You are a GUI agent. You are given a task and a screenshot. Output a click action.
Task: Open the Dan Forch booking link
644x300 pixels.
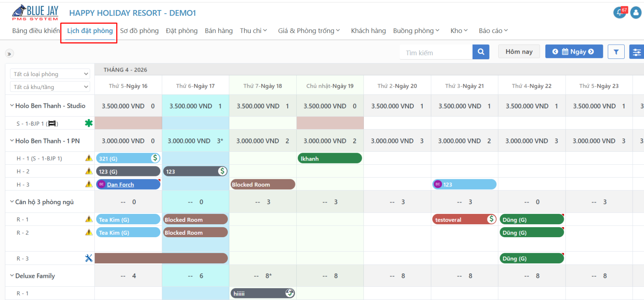pyautogui.click(x=120, y=184)
